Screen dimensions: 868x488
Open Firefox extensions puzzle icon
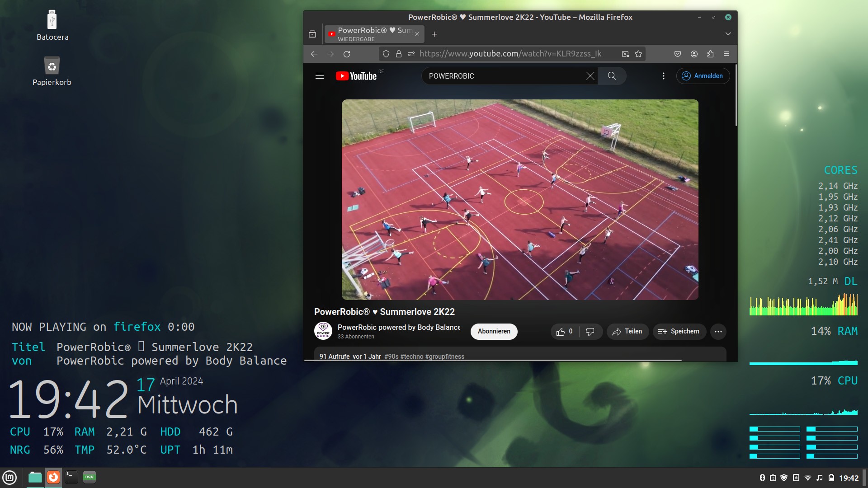click(710, 54)
